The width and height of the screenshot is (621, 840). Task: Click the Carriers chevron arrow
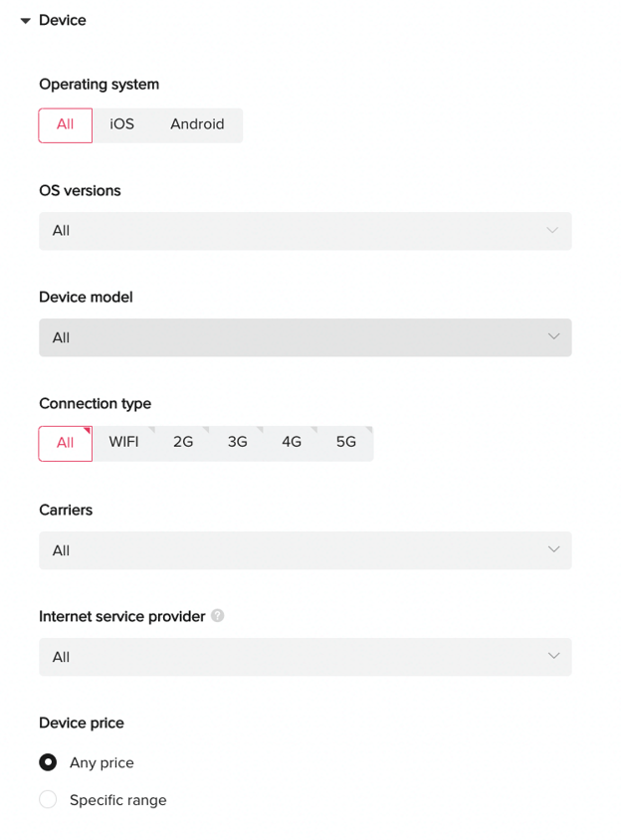(553, 549)
